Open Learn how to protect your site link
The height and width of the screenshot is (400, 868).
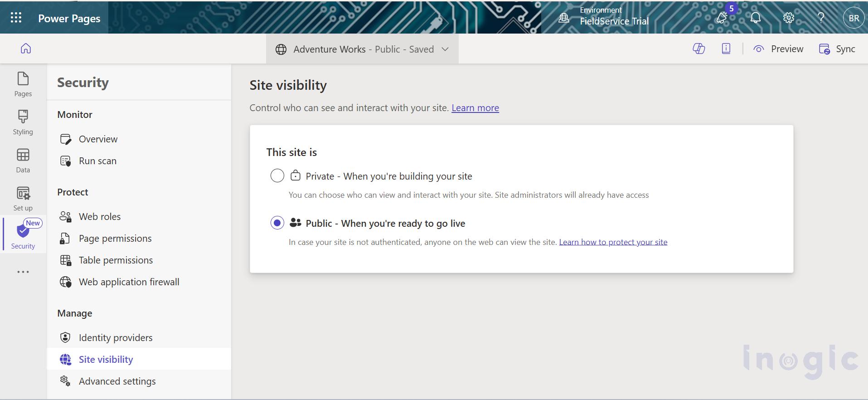point(613,242)
